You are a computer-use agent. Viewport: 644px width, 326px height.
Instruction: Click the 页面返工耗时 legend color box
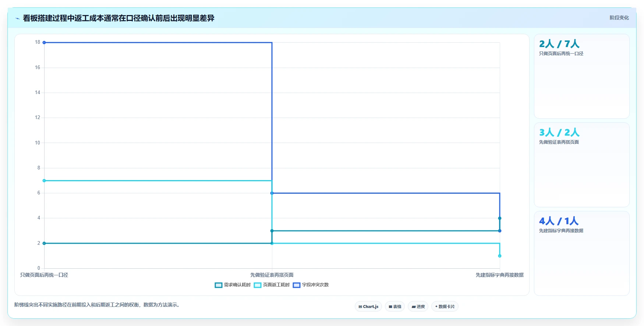(x=258, y=285)
